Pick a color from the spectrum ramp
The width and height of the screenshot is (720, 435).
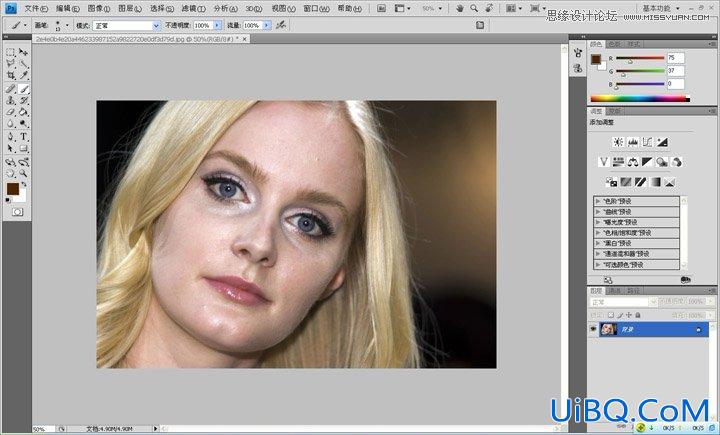640,98
